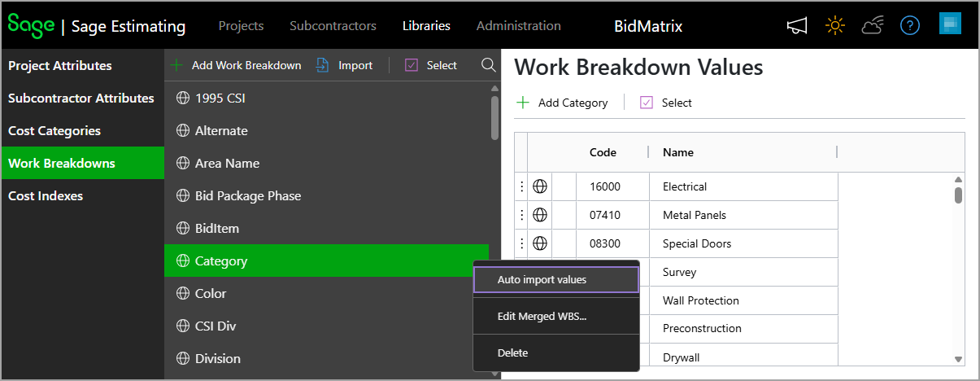Click globe icon next to Alternate
Screen dimensions: 980x381
183,131
